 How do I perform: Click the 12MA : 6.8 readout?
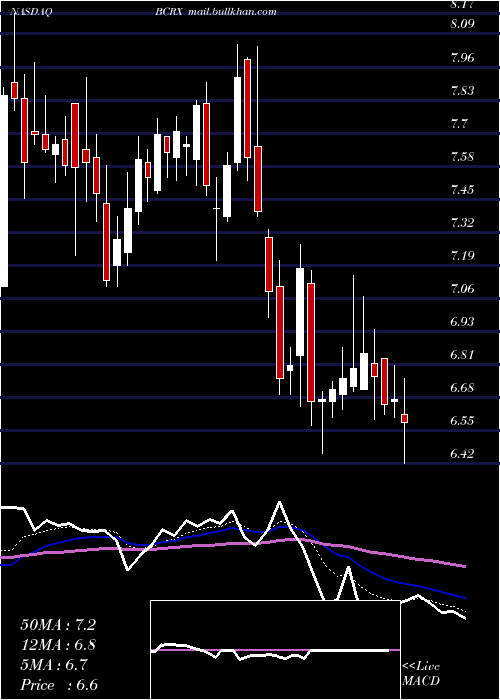[x=58, y=645]
